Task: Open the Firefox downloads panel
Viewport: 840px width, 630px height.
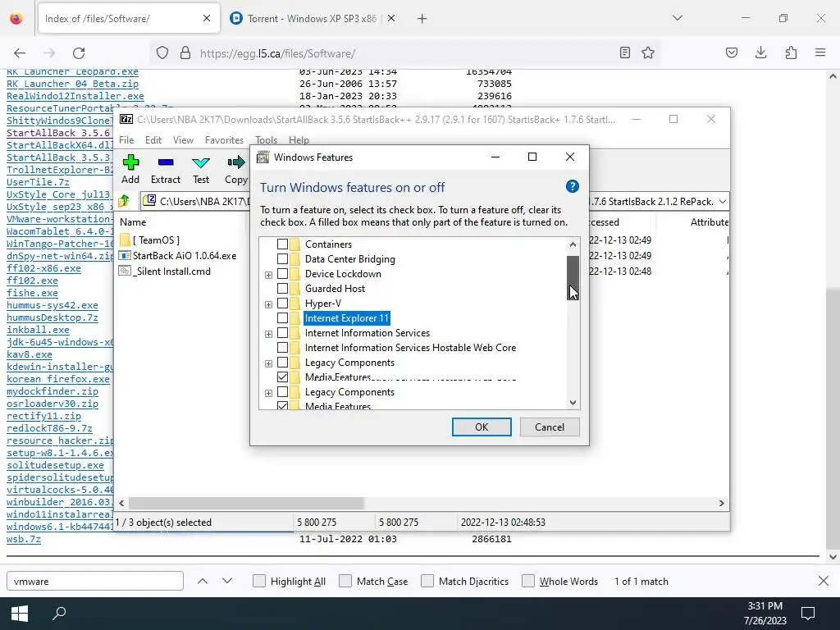Action: (x=760, y=52)
